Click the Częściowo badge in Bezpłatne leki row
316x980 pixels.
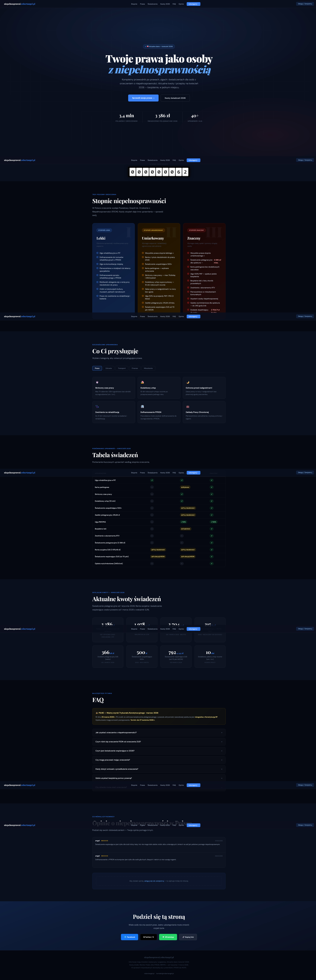[186, 529]
